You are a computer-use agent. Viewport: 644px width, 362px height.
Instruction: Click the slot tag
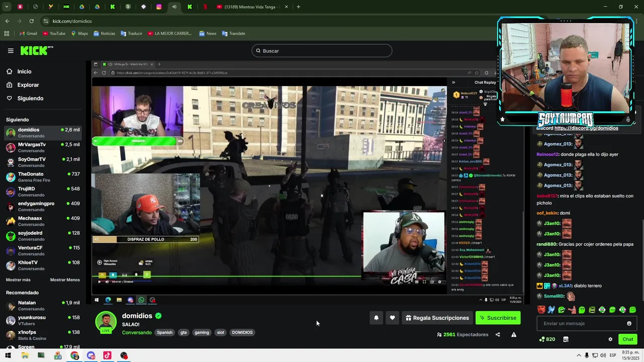click(220, 333)
